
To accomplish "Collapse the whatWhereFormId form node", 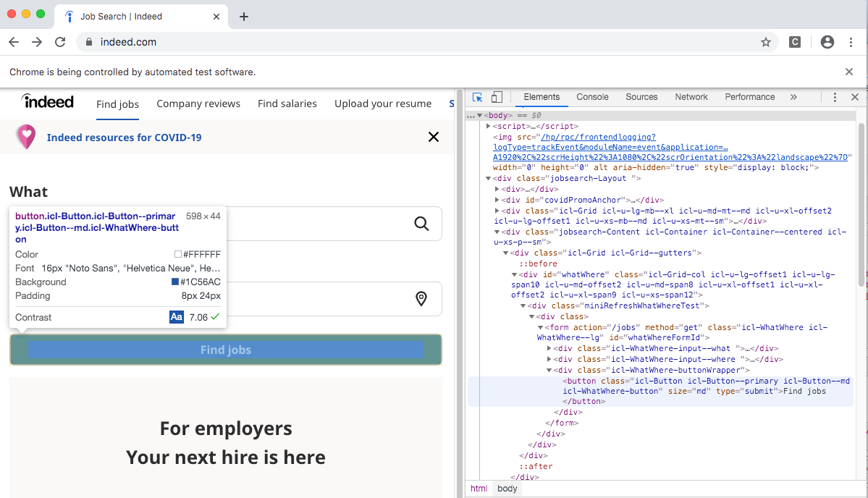I will (x=540, y=328).
